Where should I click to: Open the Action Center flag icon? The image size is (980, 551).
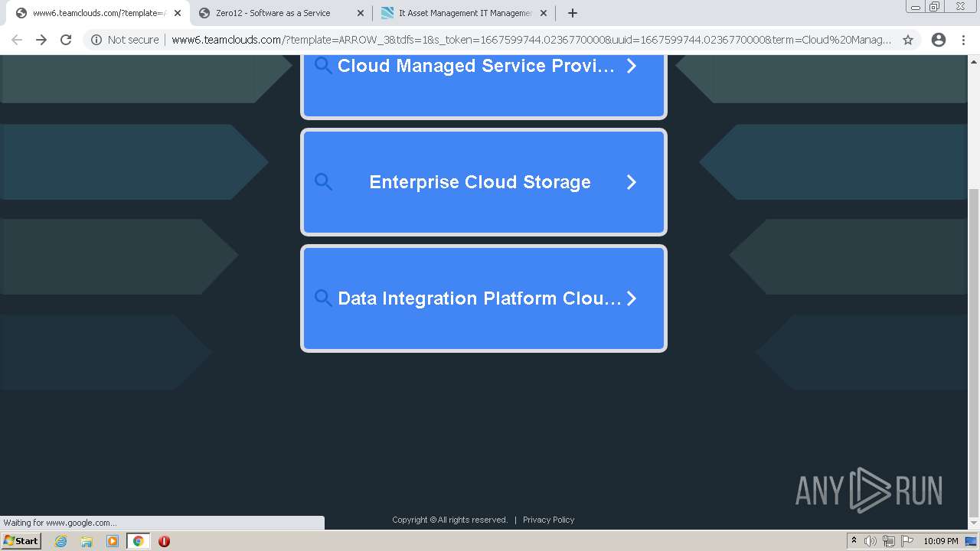pos(907,541)
